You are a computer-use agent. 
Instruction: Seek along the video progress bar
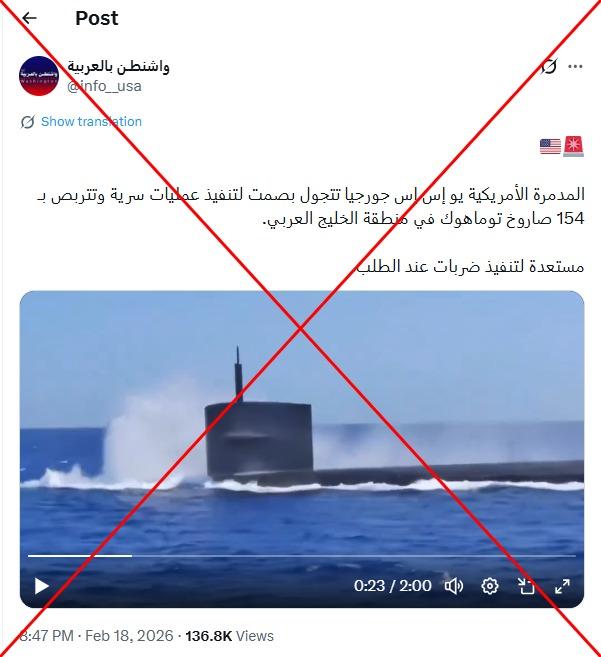(x=302, y=556)
